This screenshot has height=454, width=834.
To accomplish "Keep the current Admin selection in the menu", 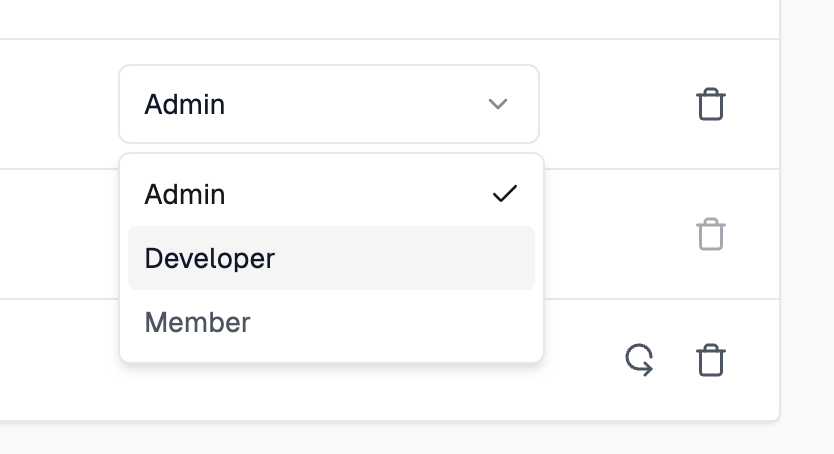I will click(x=331, y=194).
